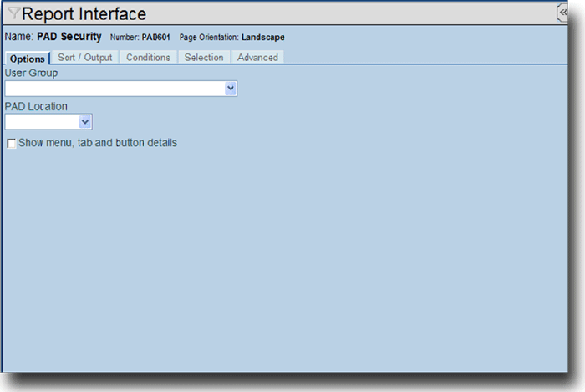This screenshot has height=392, width=585.
Task: Click the report number PAD601
Action: click(x=156, y=38)
